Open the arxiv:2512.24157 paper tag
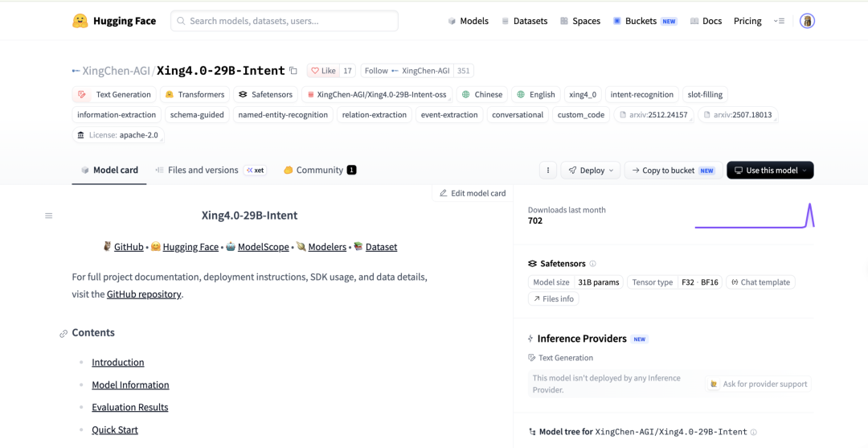This screenshot has width=868, height=448. [653, 115]
